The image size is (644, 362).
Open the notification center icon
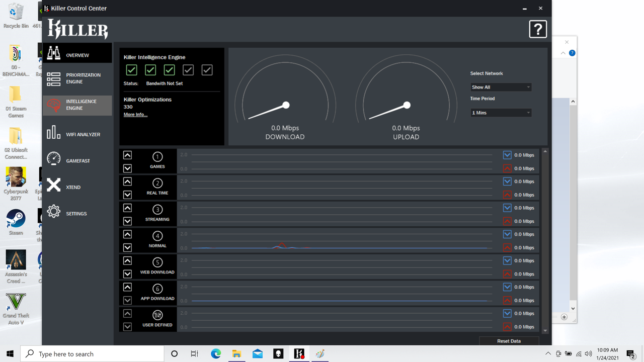[631, 354]
